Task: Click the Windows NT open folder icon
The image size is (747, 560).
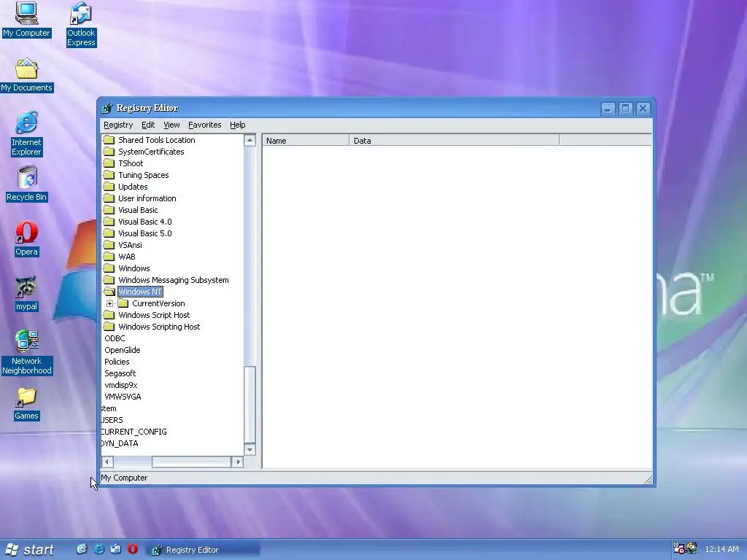Action: point(109,292)
